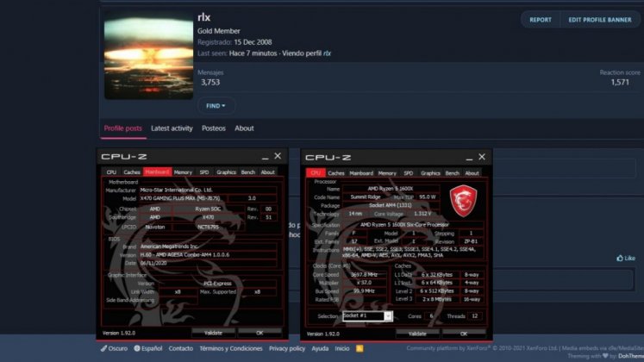The width and height of the screenshot is (644, 362).
Task: Select SPD tab in right CPU-Z window
Action: pyautogui.click(x=409, y=173)
